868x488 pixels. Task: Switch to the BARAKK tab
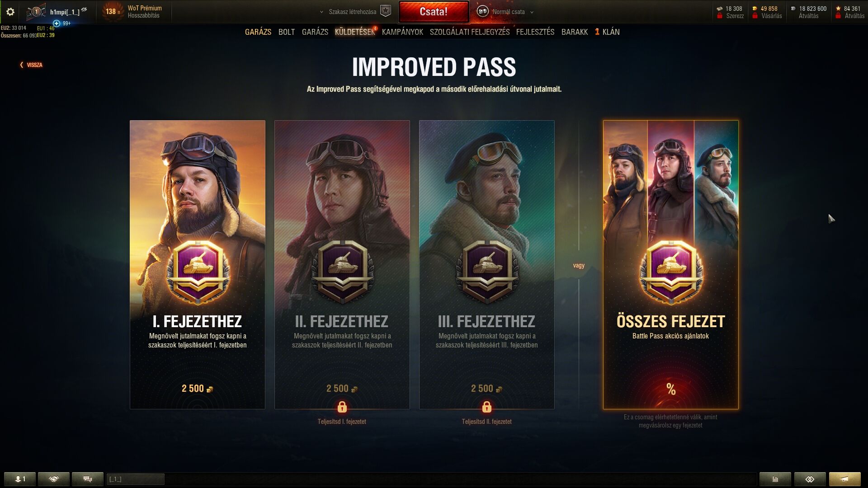[575, 32]
